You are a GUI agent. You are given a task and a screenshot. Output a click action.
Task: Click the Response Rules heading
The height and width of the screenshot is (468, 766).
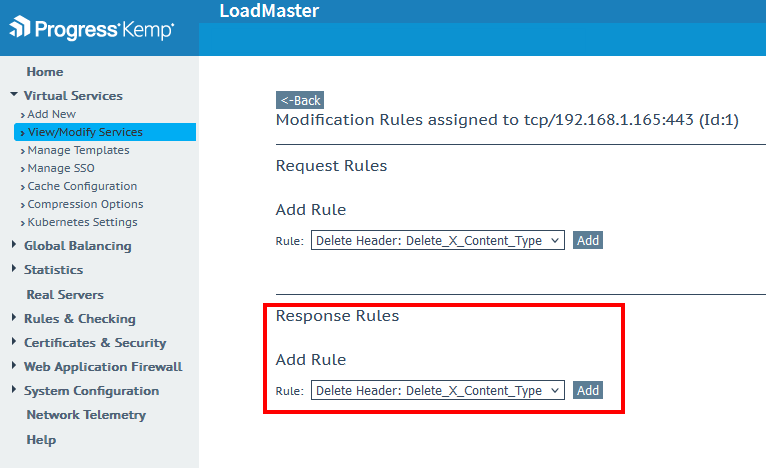[x=337, y=316]
